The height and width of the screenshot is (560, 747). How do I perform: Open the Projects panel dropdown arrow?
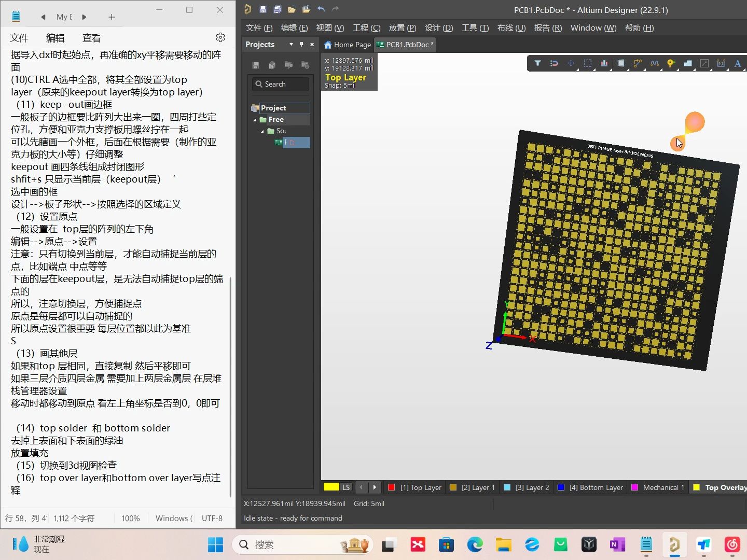pyautogui.click(x=291, y=44)
